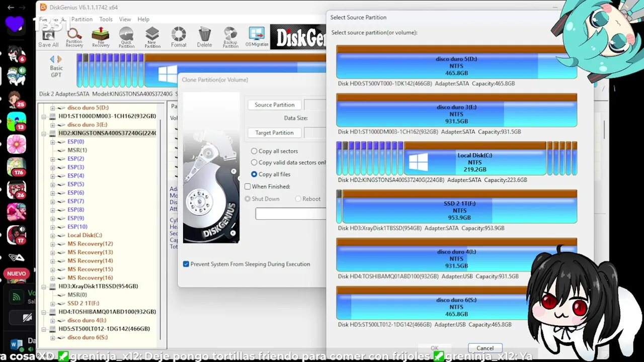The height and width of the screenshot is (362, 644).
Task: Open the Partition Recovery tool
Action: (74, 37)
